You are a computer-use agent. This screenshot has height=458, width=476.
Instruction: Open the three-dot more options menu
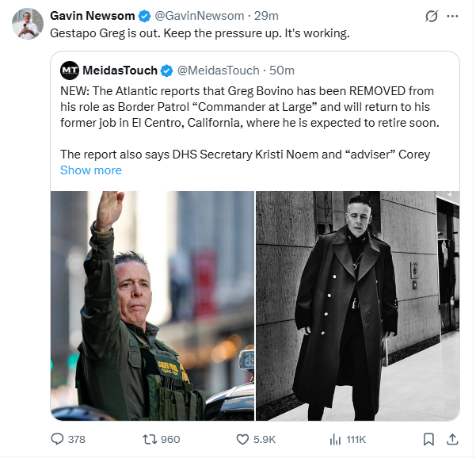coord(452,16)
